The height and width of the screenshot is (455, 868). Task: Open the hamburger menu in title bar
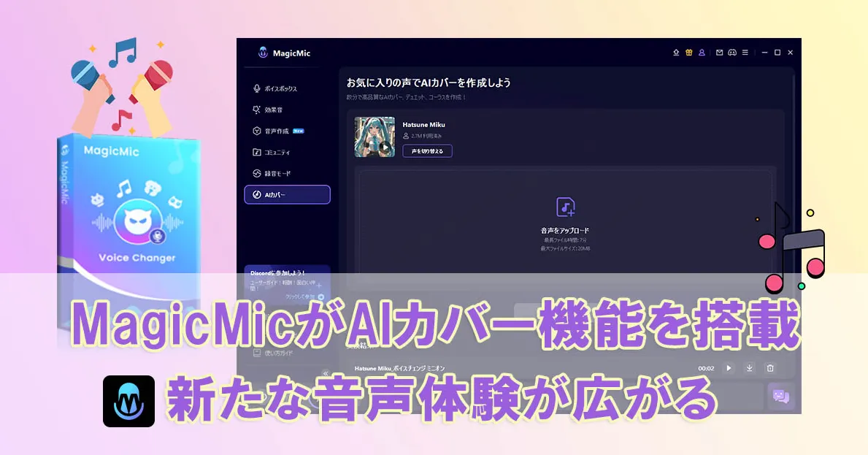pyautogui.click(x=745, y=53)
